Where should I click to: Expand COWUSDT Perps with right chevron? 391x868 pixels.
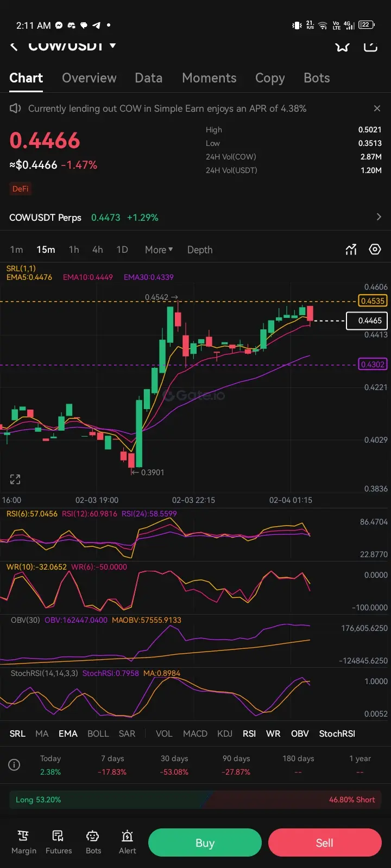379,217
